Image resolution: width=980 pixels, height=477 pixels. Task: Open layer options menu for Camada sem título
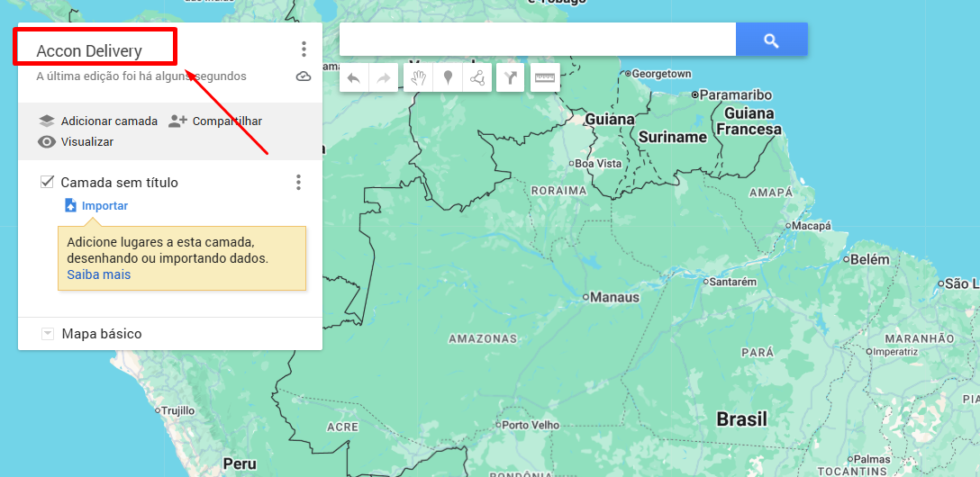tap(298, 183)
